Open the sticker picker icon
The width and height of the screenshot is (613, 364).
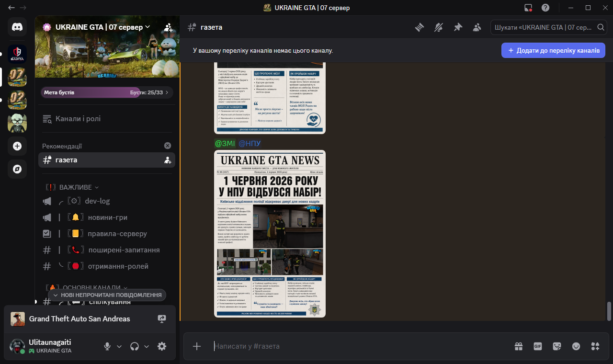coord(557,346)
